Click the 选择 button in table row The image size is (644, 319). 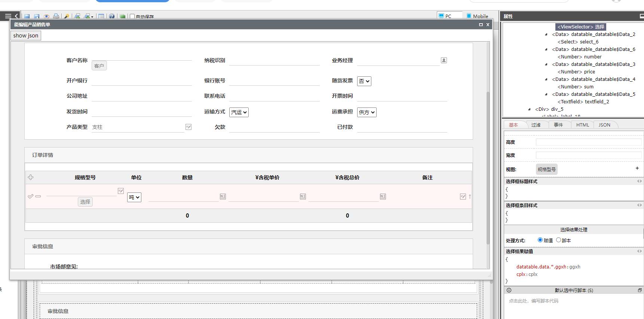[x=85, y=202]
